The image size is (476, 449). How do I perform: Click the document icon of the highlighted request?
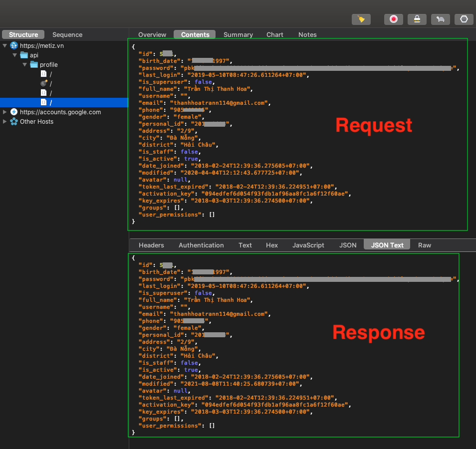[x=44, y=102]
